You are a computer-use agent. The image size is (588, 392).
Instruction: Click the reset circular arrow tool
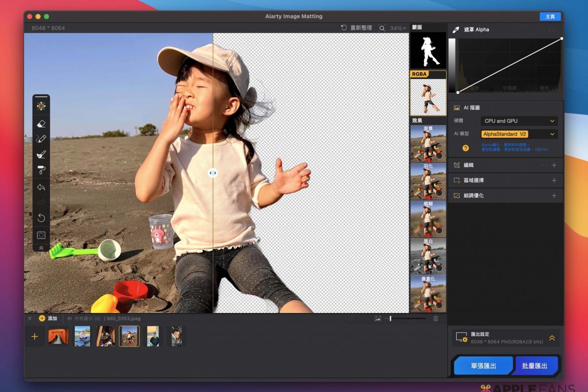coord(41,218)
